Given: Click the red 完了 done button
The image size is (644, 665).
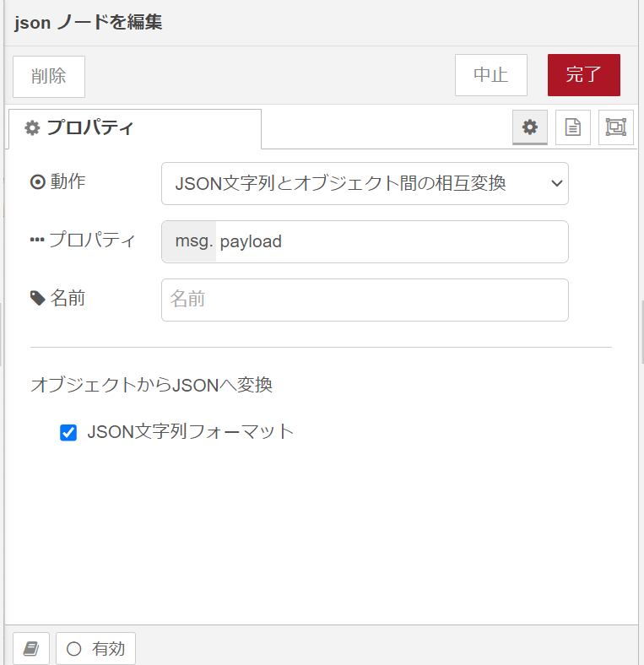Looking at the screenshot, I should click(584, 75).
